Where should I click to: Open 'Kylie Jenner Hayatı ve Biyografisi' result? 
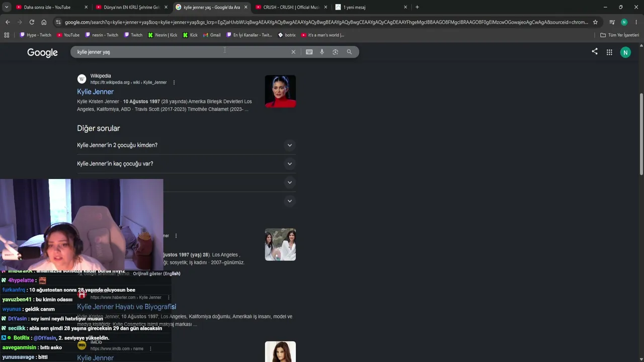click(x=126, y=307)
